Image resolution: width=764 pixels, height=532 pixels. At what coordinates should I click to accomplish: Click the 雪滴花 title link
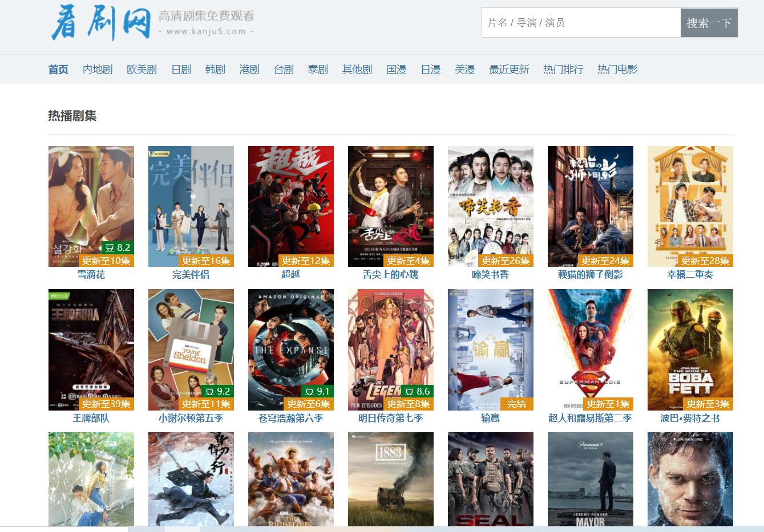tap(91, 275)
